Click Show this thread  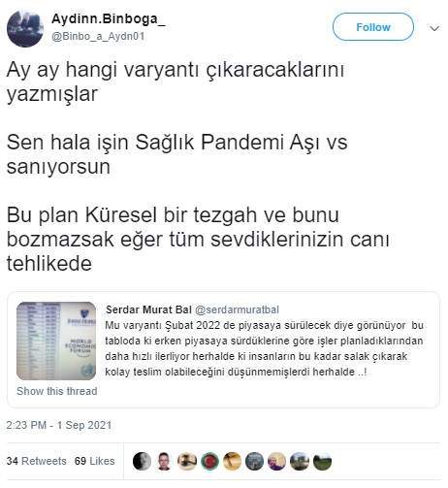57,391
